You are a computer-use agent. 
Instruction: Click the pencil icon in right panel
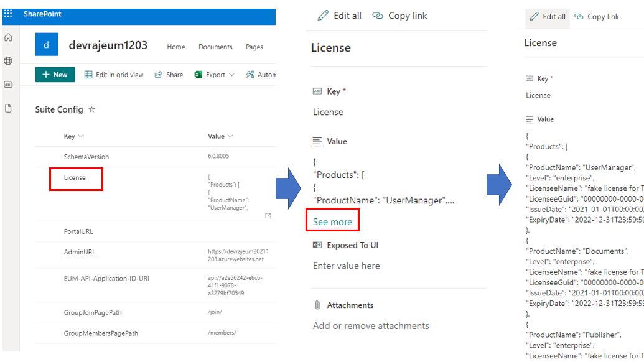click(534, 16)
